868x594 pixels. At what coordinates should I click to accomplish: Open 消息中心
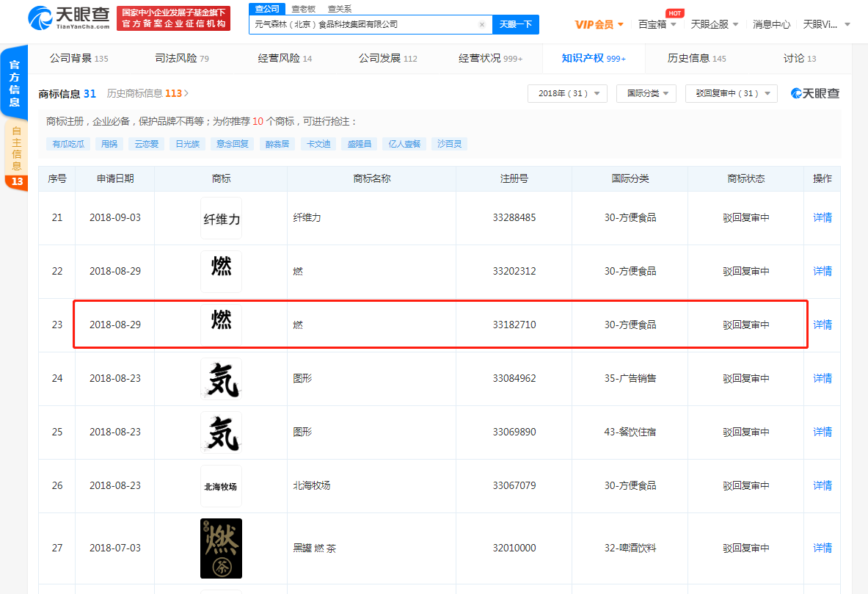[771, 24]
